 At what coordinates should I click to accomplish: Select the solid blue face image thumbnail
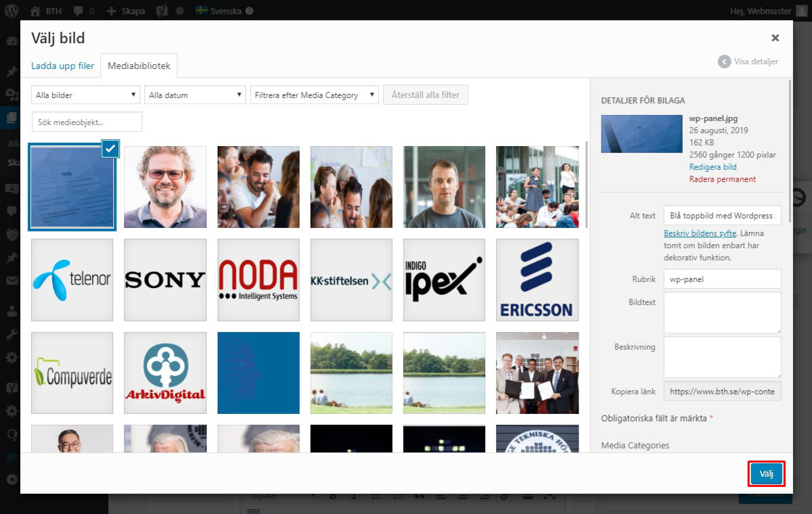click(258, 373)
